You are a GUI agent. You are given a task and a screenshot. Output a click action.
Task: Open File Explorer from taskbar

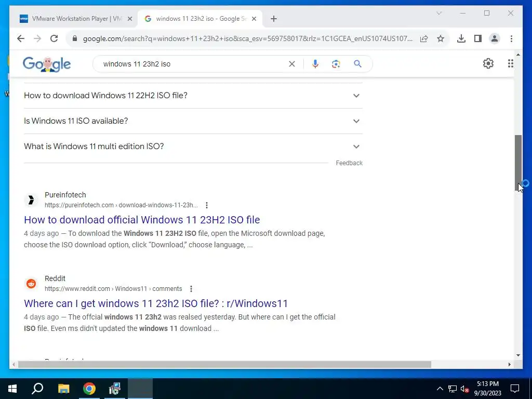pos(63,389)
